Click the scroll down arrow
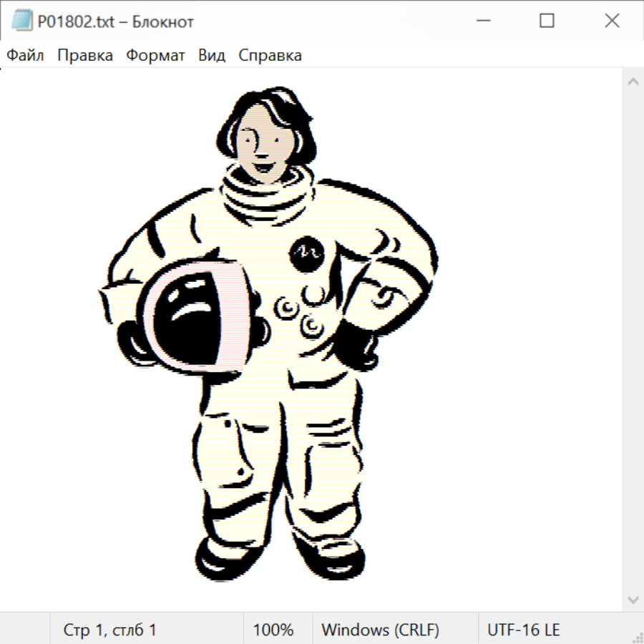Image resolution: width=644 pixels, height=644 pixels. click(x=633, y=599)
